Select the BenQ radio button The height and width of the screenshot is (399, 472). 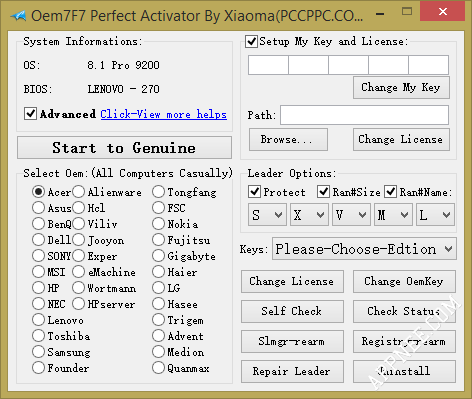38,224
